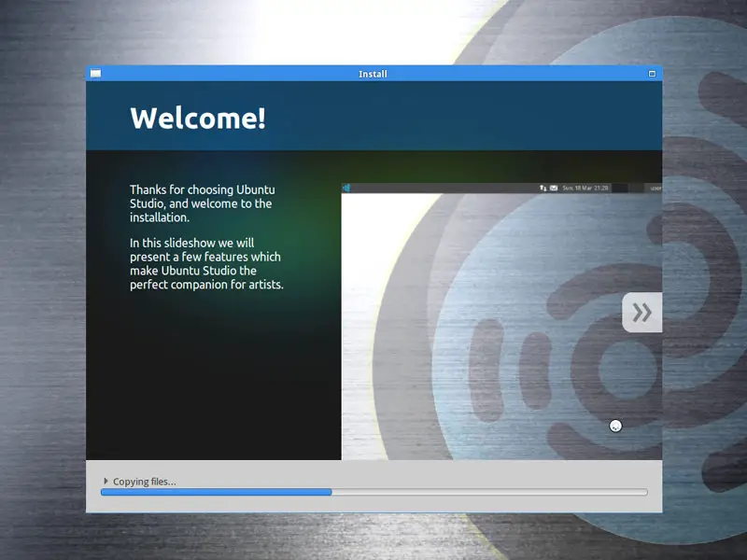
Task: Open the window menu in Install title bar
Action: (96, 74)
